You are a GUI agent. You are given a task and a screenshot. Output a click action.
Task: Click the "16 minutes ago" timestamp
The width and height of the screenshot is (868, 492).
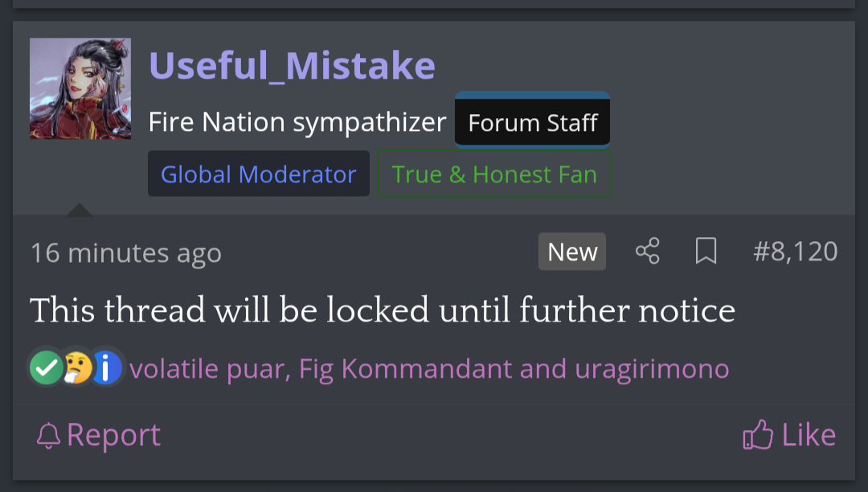(x=125, y=252)
